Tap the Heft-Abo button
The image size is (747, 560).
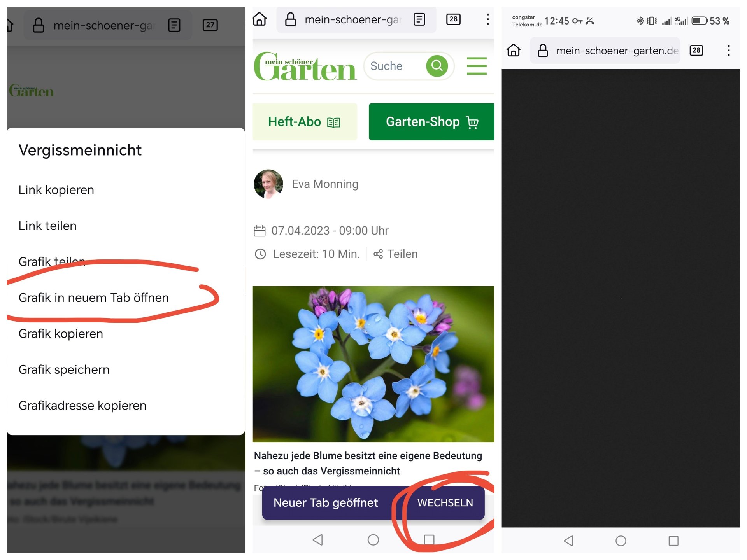pyautogui.click(x=304, y=122)
